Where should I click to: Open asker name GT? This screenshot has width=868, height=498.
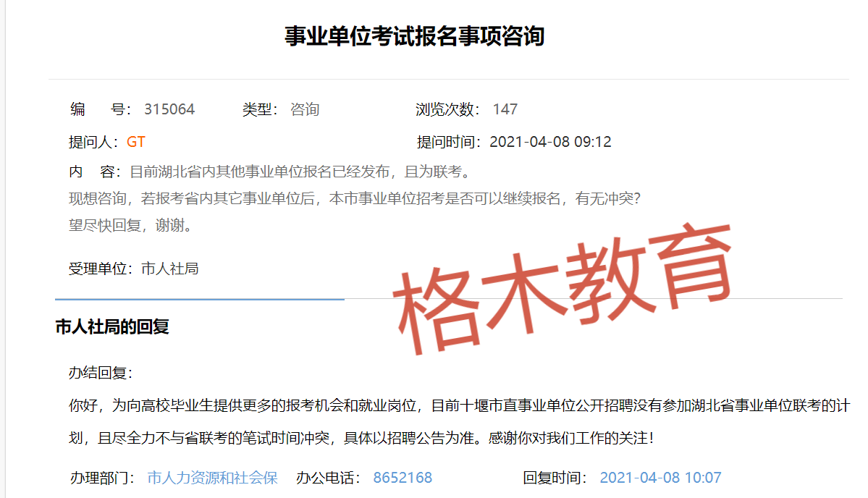coord(135,142)
